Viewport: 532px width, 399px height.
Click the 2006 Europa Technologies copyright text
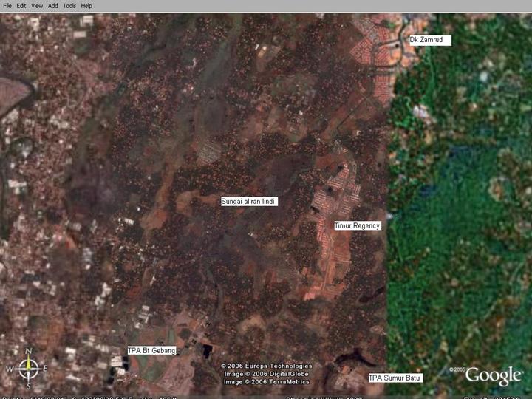pos(267,366)
